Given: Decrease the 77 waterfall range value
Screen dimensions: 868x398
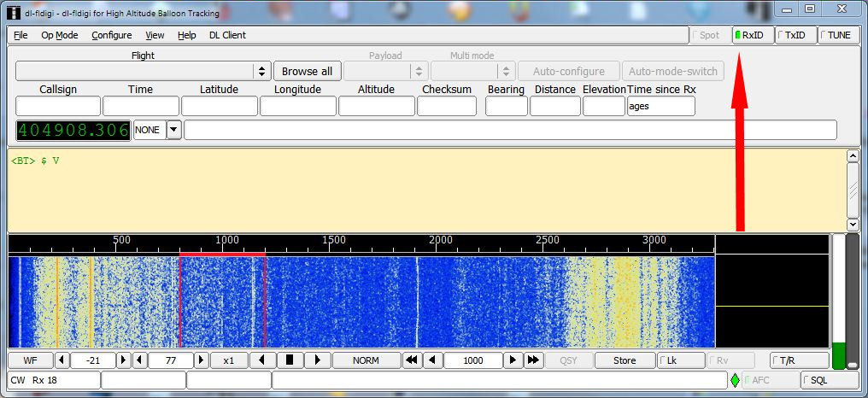Looking at the screenshot, I should tap(139, 360).
